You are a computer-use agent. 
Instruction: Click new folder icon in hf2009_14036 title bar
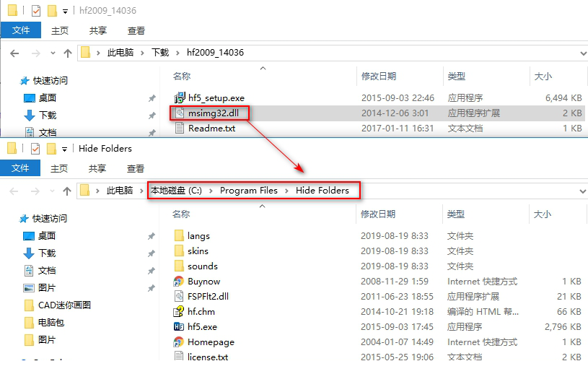(52, 11)
